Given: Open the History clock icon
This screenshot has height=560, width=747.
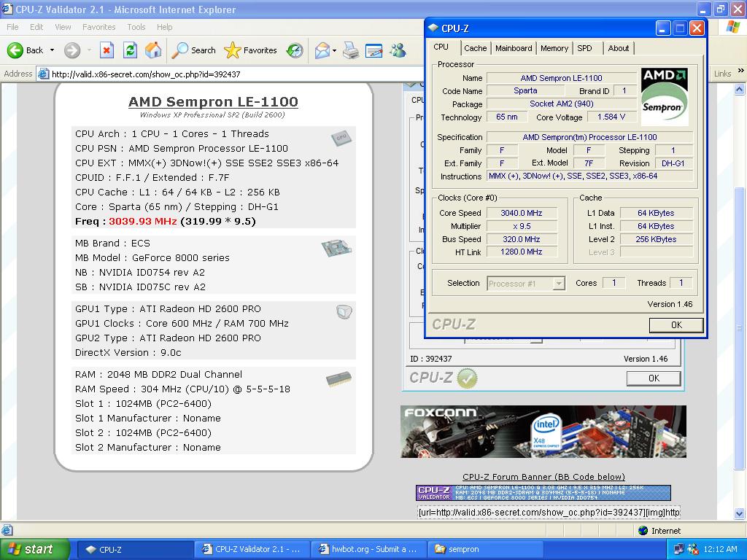Looking at the screenshot, I should pos(295,50).
